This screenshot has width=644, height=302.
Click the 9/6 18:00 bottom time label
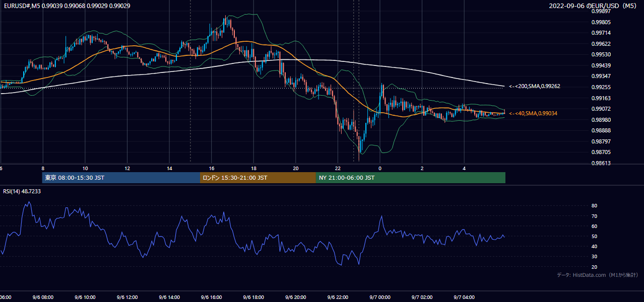coord(253,297)
